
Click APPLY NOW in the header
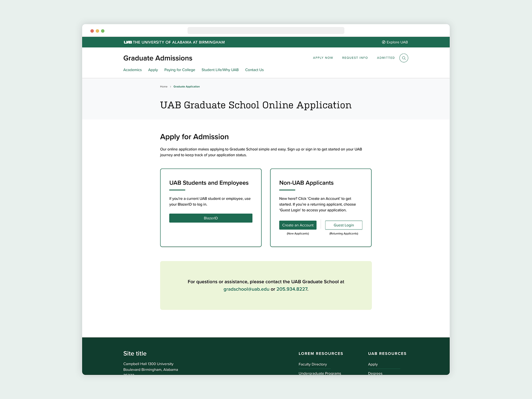tap(323, 58)
